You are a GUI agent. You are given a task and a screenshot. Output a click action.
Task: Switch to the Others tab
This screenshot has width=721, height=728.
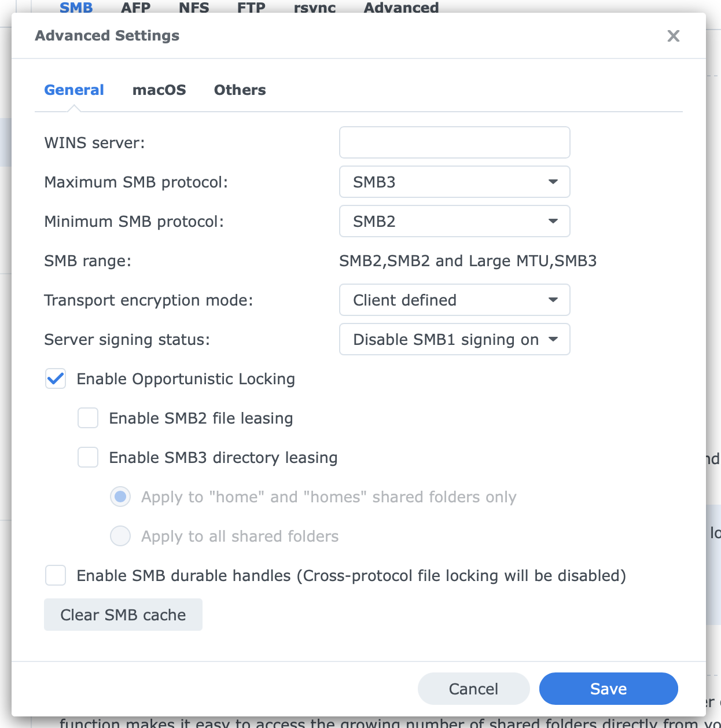(240, 90)
